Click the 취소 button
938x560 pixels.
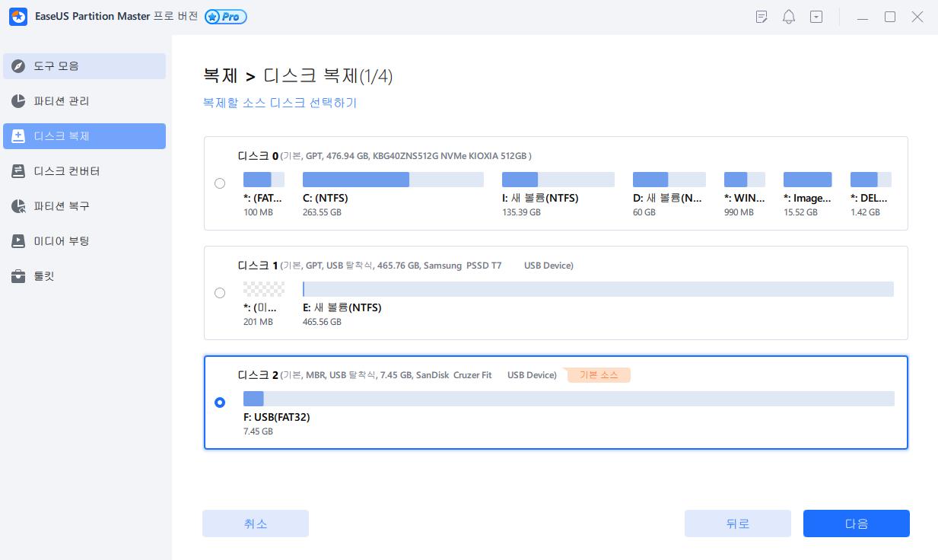255,523
